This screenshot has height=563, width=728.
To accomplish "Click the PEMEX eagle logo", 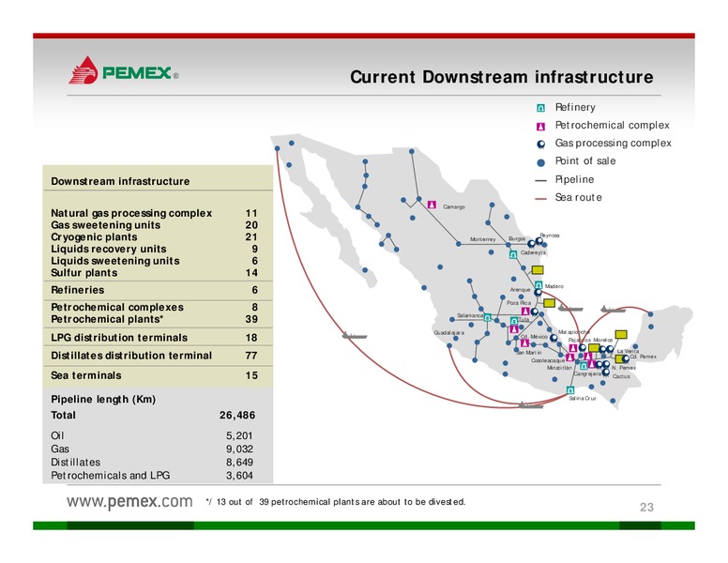I will tap(83, 70).
